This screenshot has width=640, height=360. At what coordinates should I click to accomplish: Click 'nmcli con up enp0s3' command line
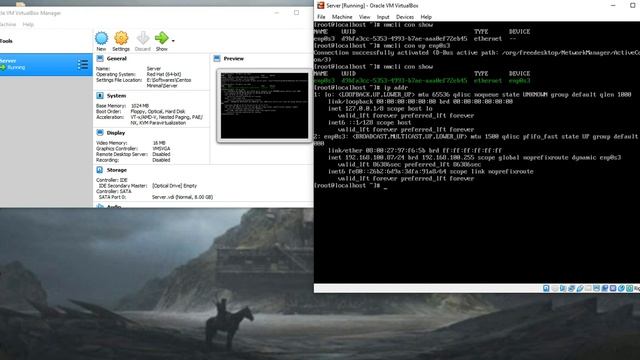click(x=382, y=45)
